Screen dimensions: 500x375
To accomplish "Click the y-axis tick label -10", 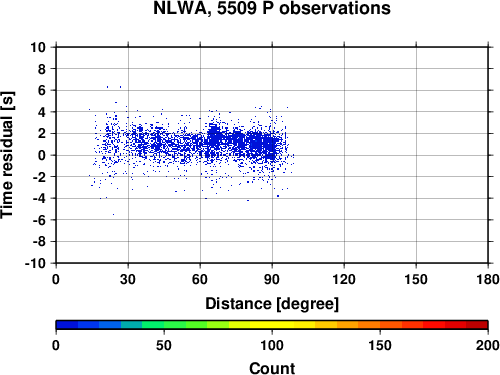I will (x=35, y=263).
